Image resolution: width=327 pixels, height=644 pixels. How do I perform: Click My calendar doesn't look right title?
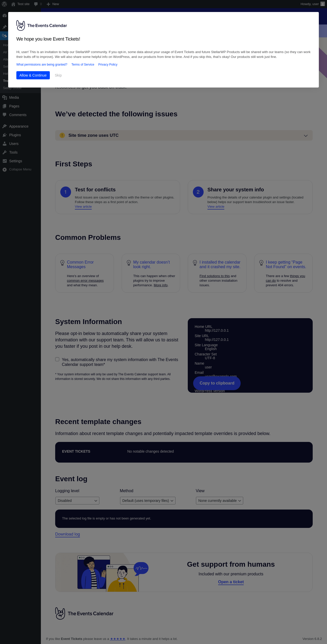point(151,264)
